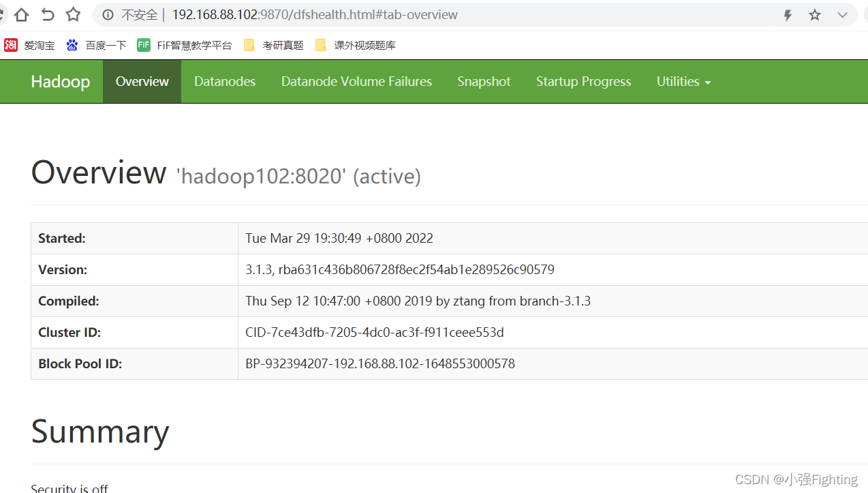Click the 爱淘宝 red favicon icon
The height and width of the screenshot is (493, 868).
point(11,45)
